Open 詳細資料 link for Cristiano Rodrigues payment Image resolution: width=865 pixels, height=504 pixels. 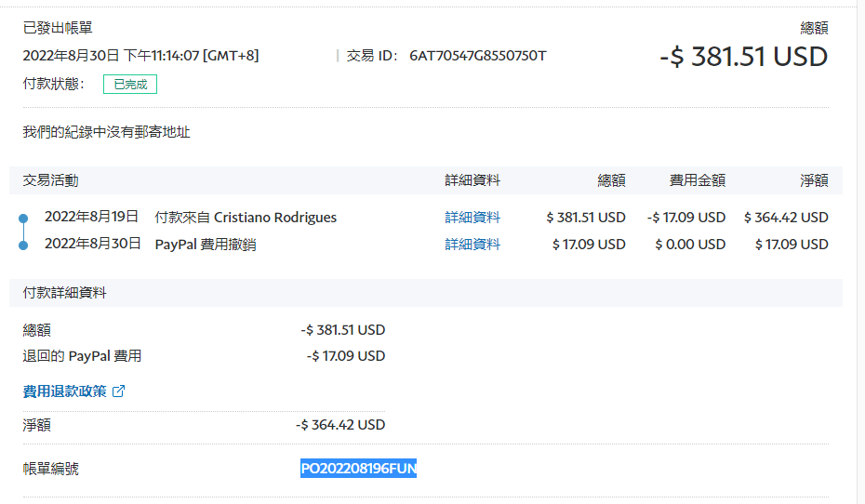click(472, 218)
